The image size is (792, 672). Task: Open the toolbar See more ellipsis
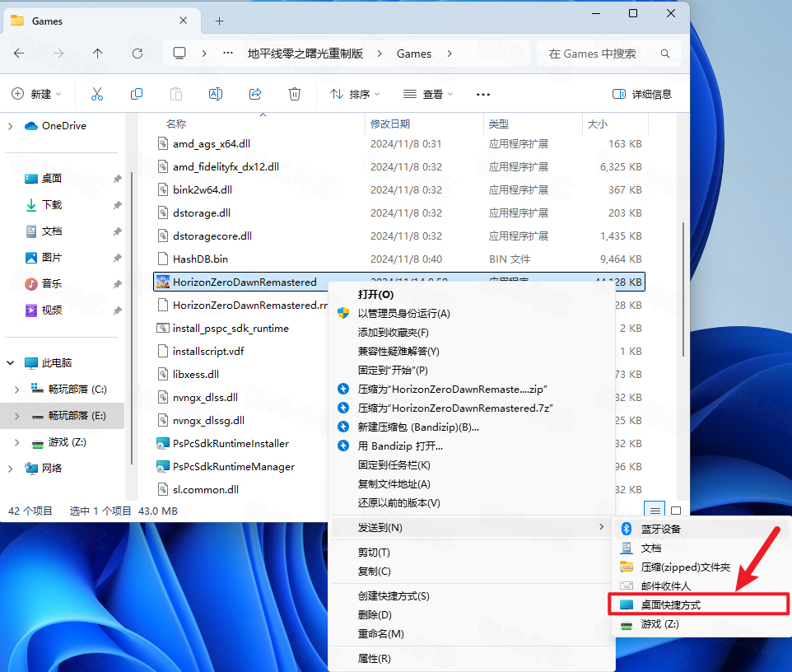pyautogui.click(x=483, y=95)
